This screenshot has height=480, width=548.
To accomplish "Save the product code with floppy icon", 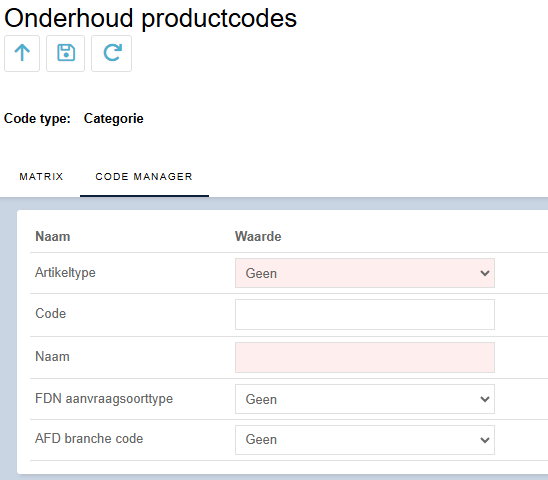I will (66, 53).
